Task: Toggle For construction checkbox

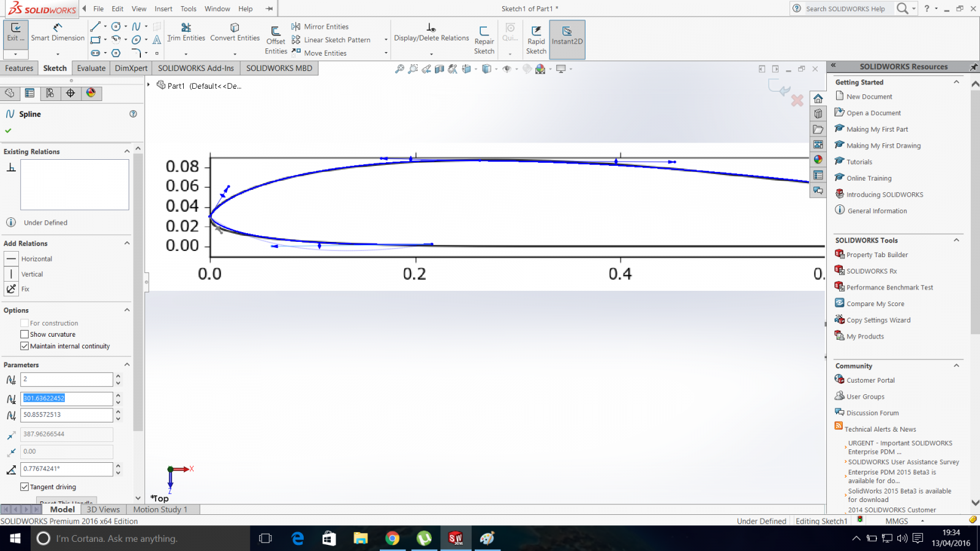Action: pyautogui.click(x=24, y=323)
